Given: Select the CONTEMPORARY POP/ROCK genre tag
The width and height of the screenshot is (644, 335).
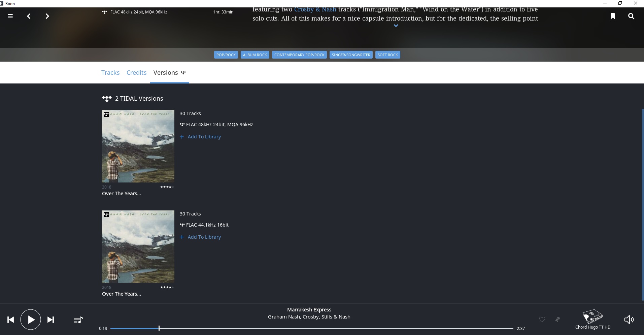Looking at the screenshot, I should point(299,55).
